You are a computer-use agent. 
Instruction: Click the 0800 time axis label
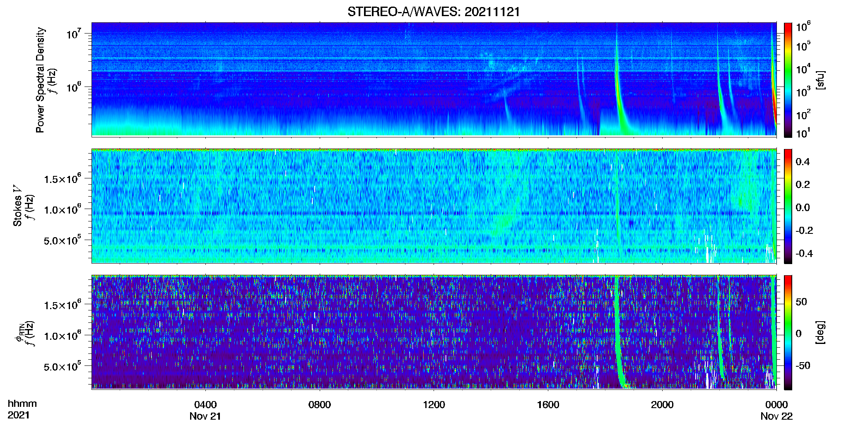320,404
